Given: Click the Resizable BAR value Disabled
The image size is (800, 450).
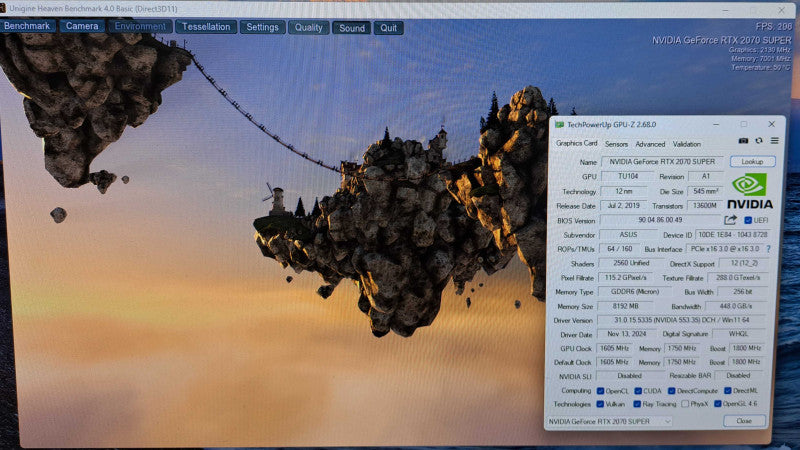Looking at the screenshot, I should (x=739, y=376).
